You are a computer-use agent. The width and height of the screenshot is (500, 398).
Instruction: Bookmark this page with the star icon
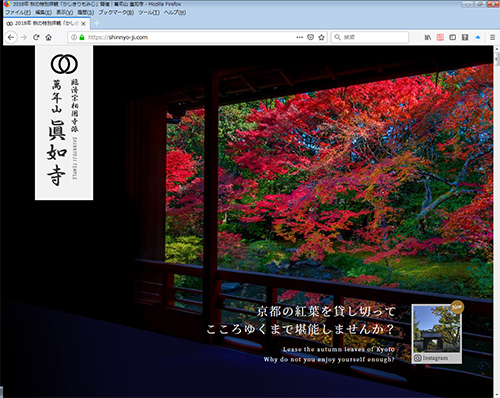click(x=321, y=37)
